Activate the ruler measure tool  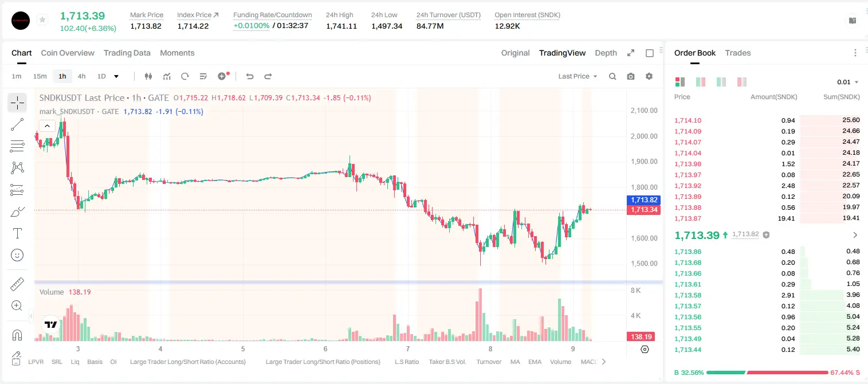click(x=17, y=284)
